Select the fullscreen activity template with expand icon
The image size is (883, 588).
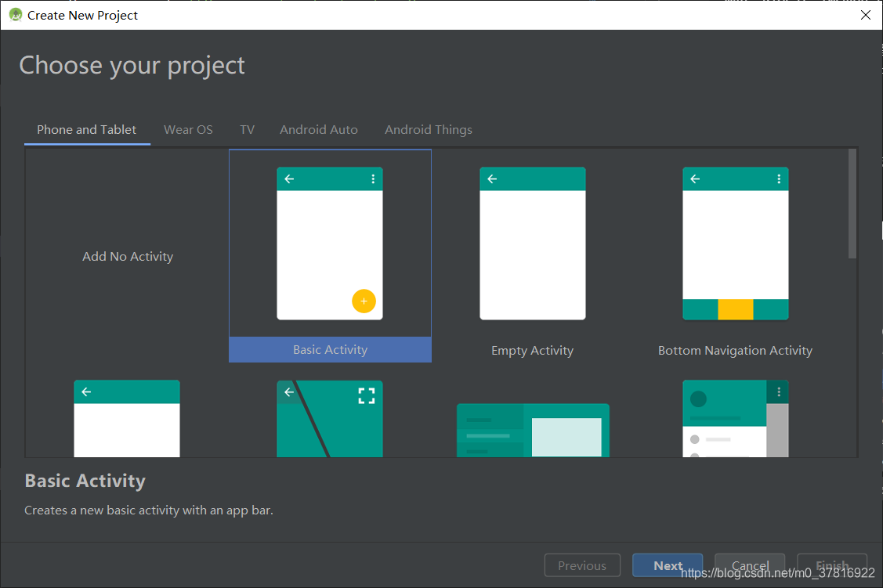click(x=329, y=419)
